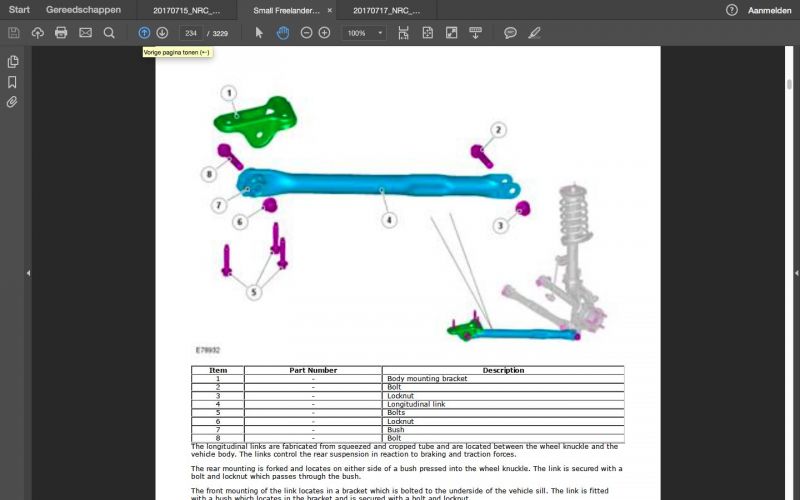Viewport: 800px width, 500px height.
Task: Send file by email envelope icon
Action: 85,33
